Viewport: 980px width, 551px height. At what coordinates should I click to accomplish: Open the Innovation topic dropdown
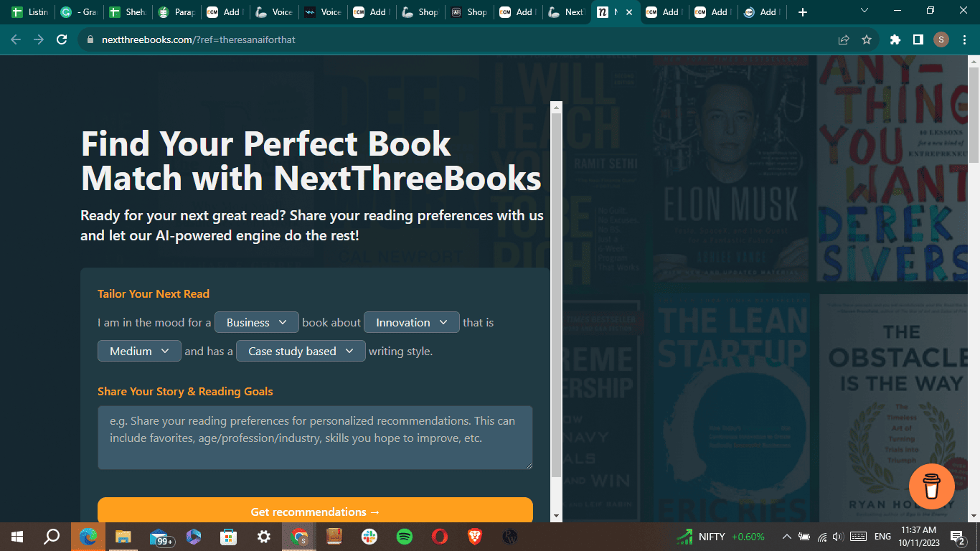(x=411, y=322)
